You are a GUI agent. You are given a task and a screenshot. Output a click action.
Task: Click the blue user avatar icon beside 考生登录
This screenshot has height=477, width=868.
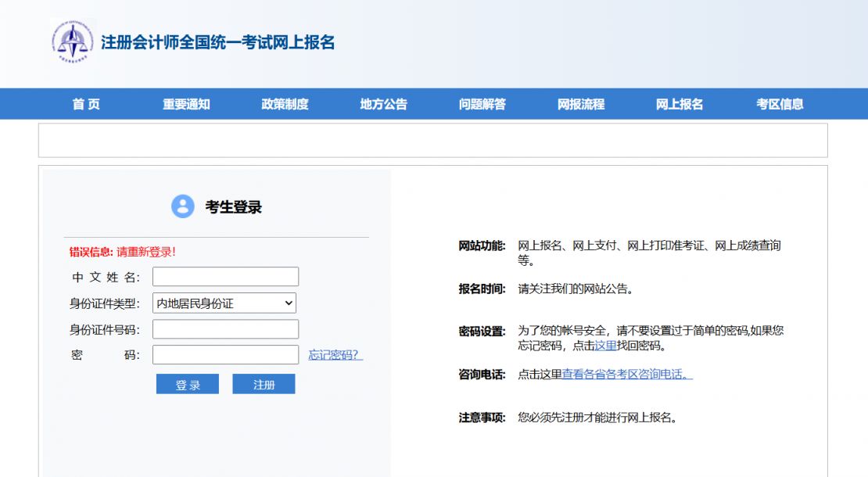coord(183,206)
